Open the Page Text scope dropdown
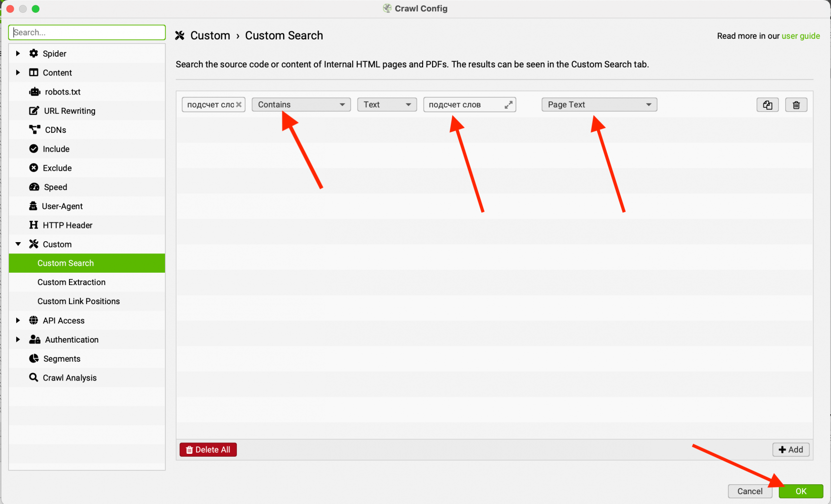831x504 pixels. tap(599, 104)
